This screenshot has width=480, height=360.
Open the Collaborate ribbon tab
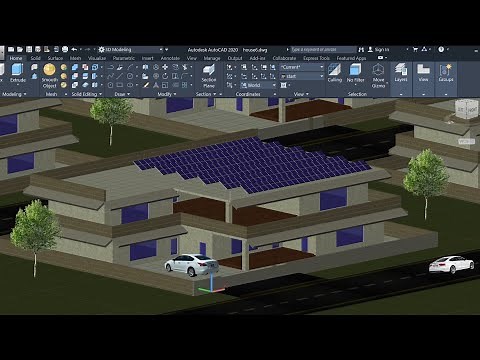coord(284,58)
